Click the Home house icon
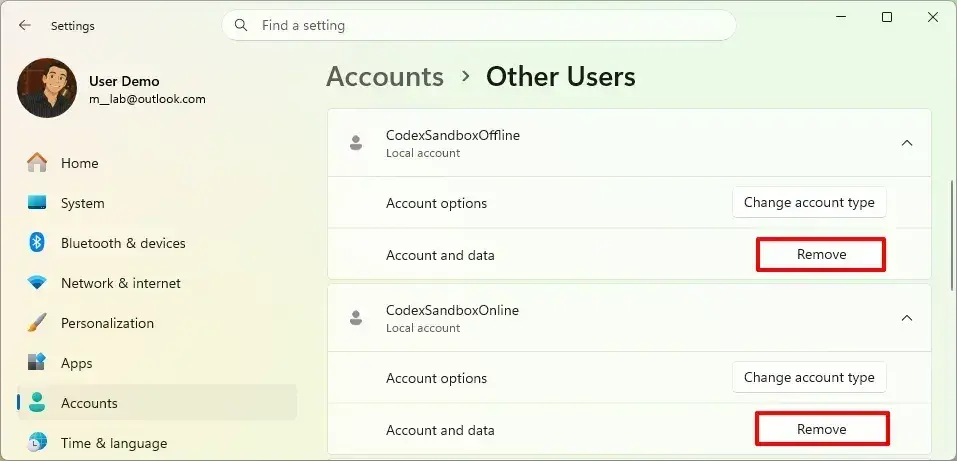 point(37,163)
